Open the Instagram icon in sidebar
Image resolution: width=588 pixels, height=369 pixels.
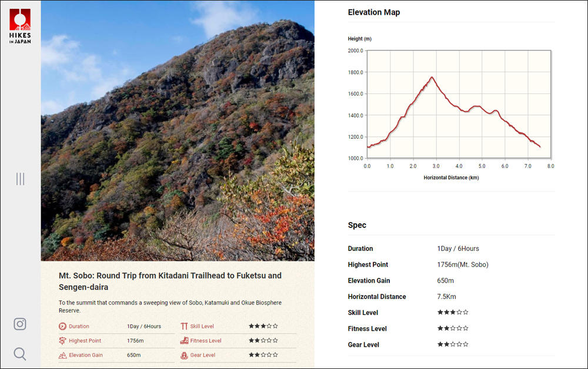pyautogui.click(x=20, y=324)
